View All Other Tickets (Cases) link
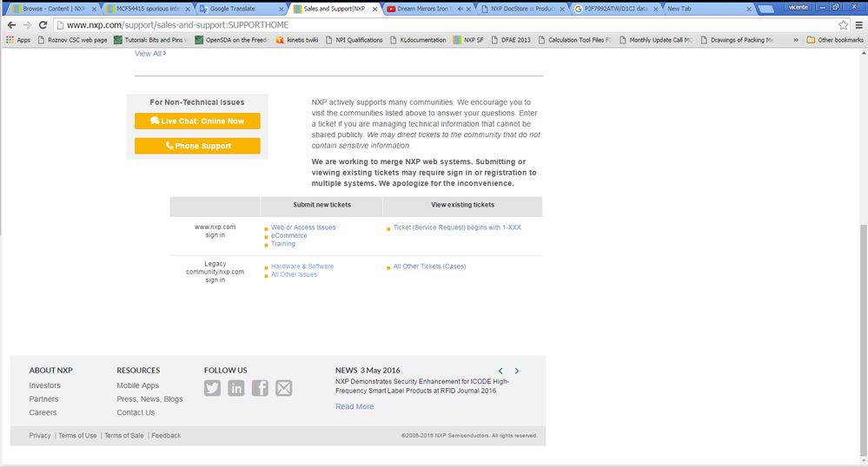Screen dimensions: 868x467 429,266
